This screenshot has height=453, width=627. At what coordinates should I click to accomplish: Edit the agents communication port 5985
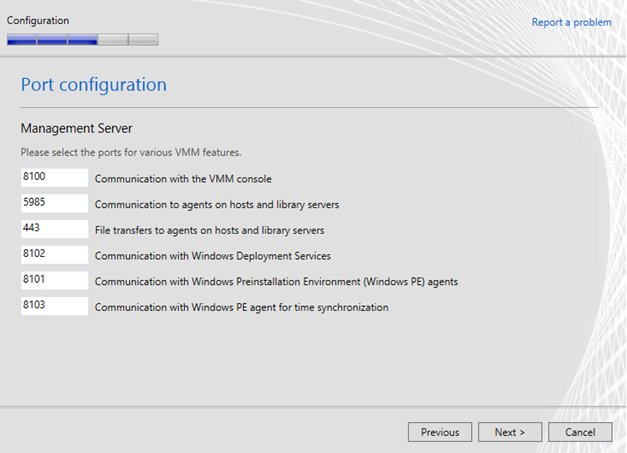click(54, 203)
